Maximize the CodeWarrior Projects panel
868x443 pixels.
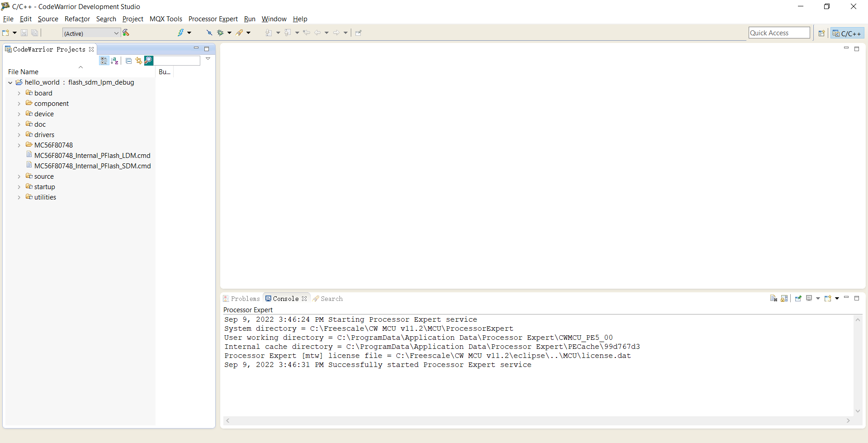pyautogui.click(x=207, y=49)
